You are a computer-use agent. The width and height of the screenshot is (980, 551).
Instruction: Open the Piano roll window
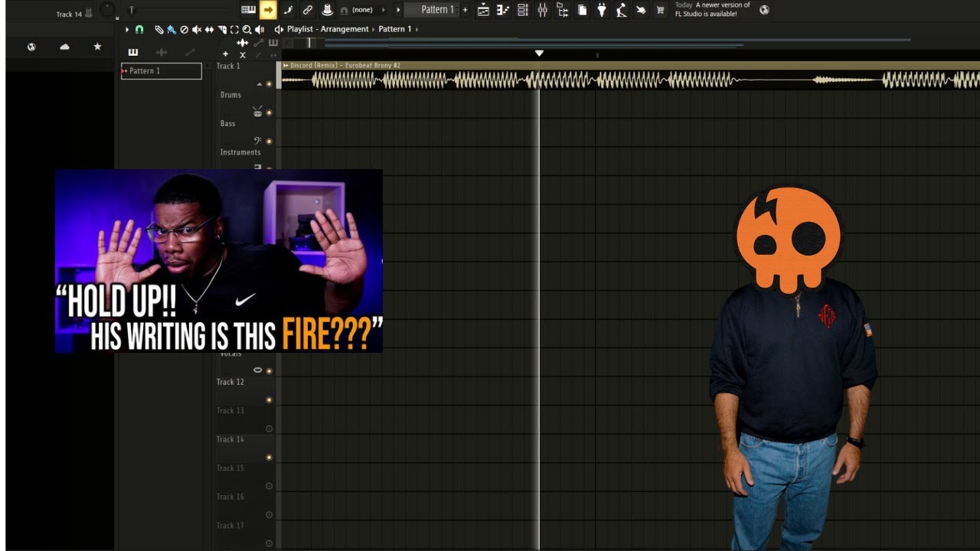click(x=503, y=10)
